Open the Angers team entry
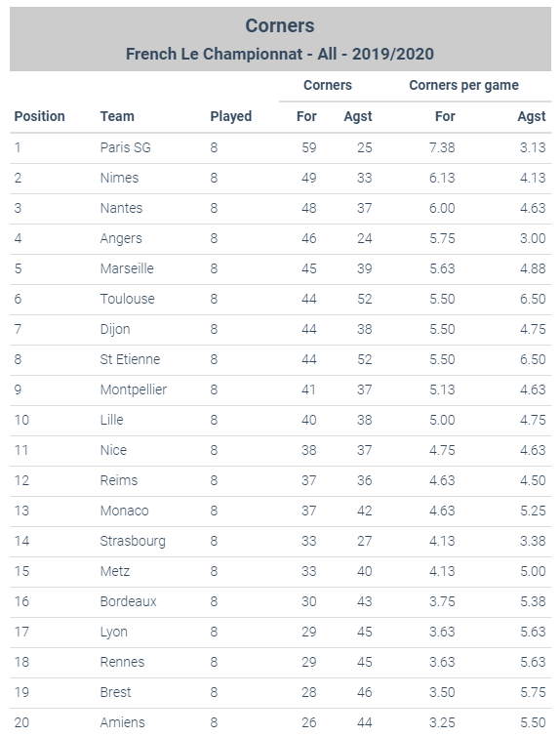Screen dimensions: 560x737 (x=121, y=238)
